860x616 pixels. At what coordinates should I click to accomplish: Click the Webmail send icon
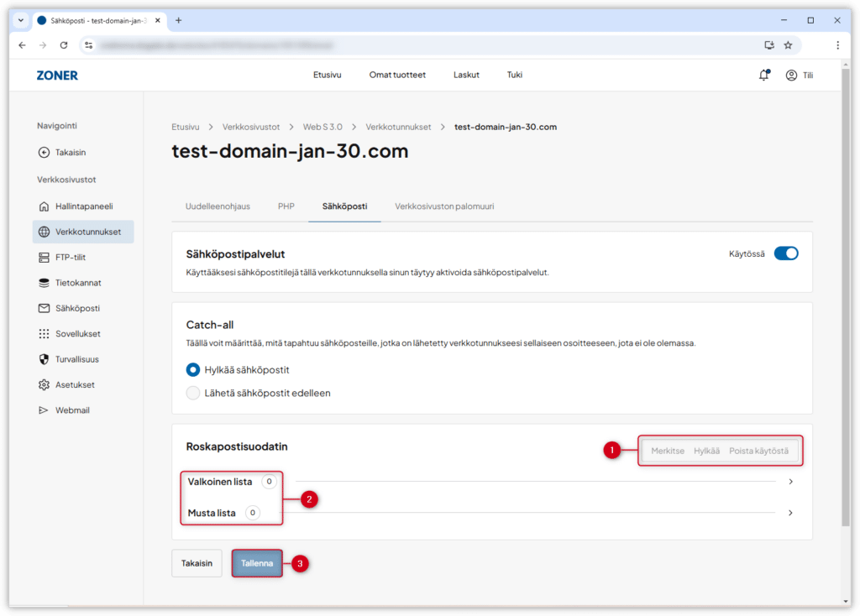pyautogui.click(x=45, y=410)
